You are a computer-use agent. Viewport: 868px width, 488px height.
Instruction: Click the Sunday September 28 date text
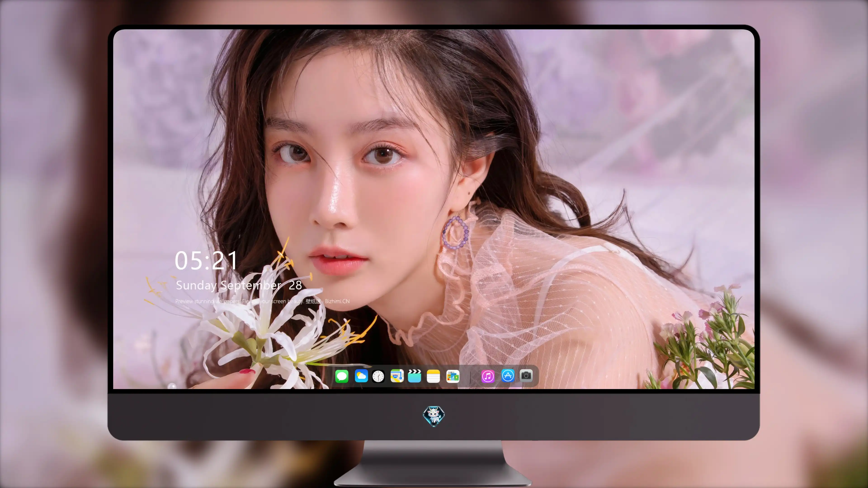tap(238, 285)
